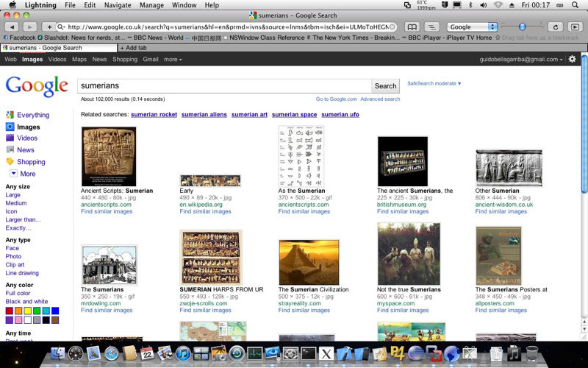Viewport: 588px width, 368px height.
Task: Open the guidobellagamba@gmail.com account dropdown
Action: point(521,60)
